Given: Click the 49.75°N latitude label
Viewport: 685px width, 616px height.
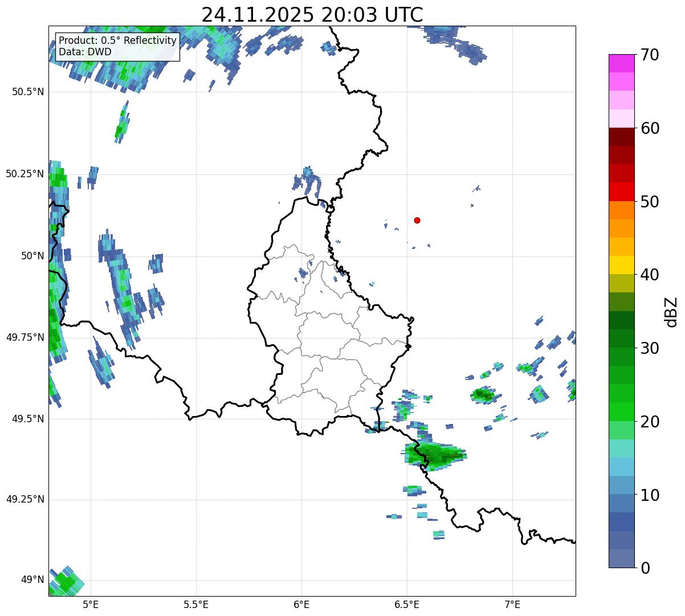Looking at the screenshot, I should [25, 337].
